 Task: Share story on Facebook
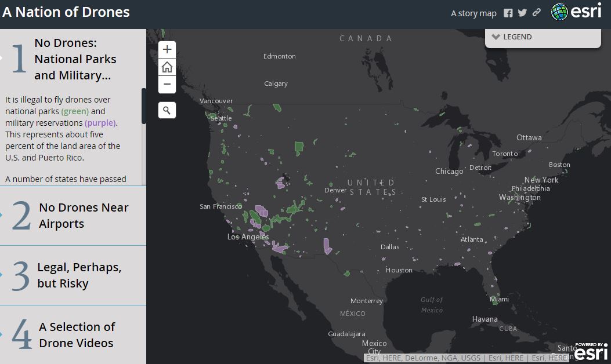(x=508, y=13)
